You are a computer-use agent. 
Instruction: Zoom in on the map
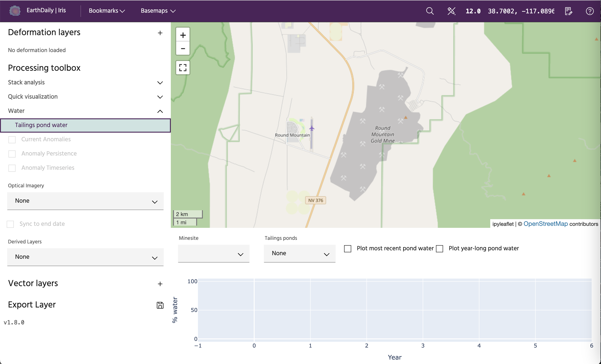(183, 35)
